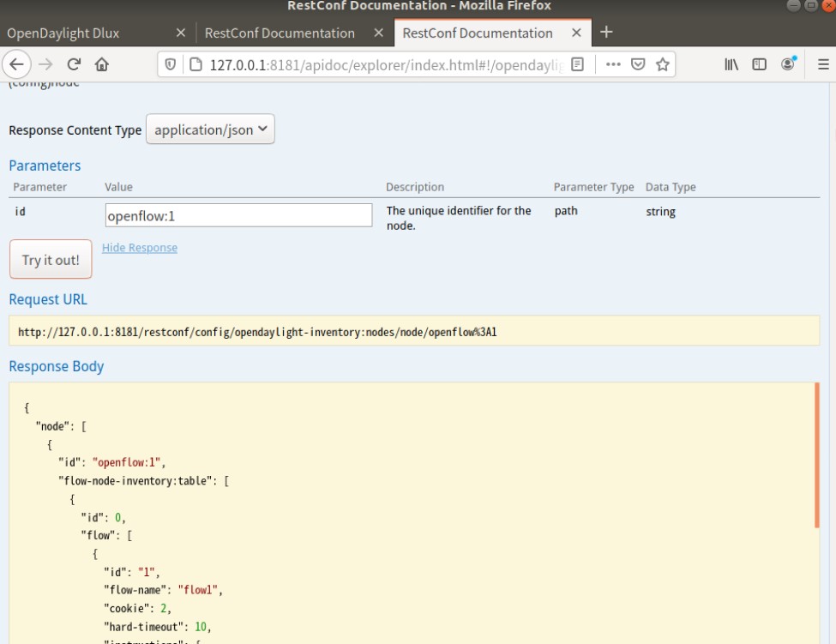Show site information page icon
Image resolution: width=836 pixels, height=644 pixels.
[x=196, y=64]
